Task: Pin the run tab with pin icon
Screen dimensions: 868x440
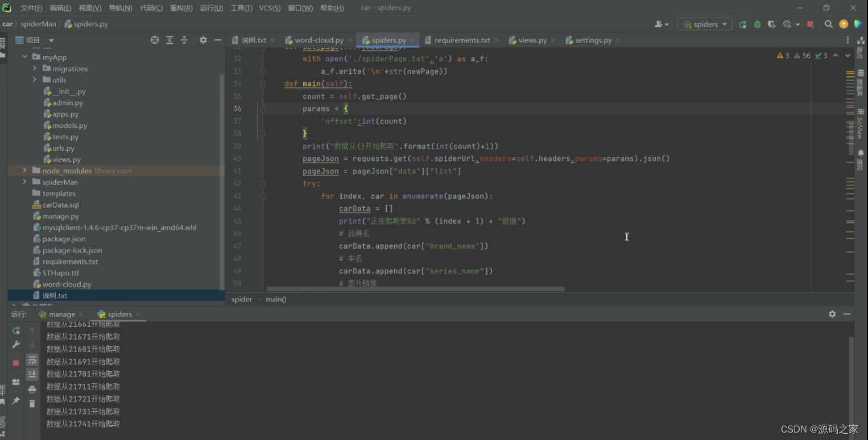Action: coord(16,401)
